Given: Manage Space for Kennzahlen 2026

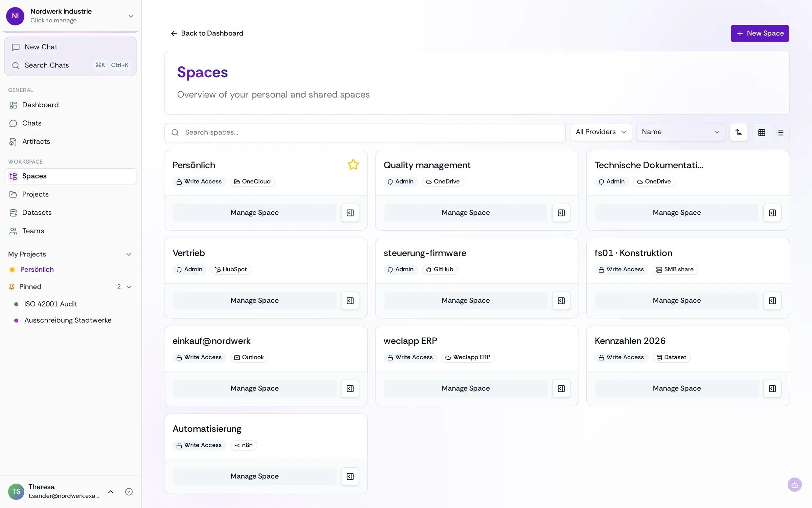Looking at the screenshot, I should pyautogui.click(x=677, y=388).
